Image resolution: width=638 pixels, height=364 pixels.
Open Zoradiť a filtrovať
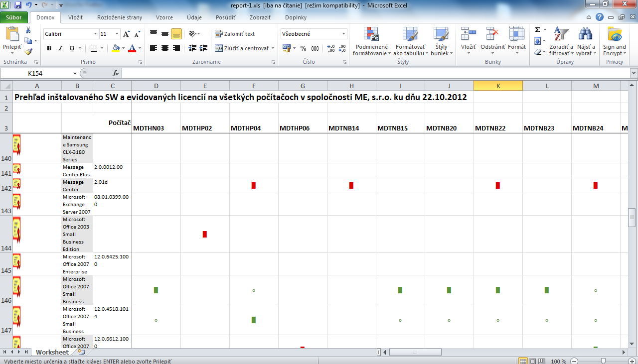[561, 41]
